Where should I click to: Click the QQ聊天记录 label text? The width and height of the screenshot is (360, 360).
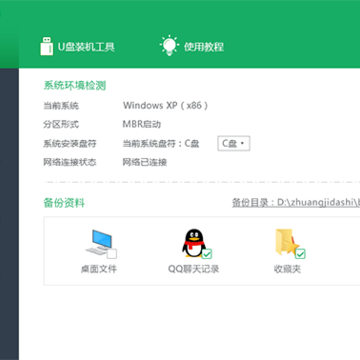pos(194,269)
